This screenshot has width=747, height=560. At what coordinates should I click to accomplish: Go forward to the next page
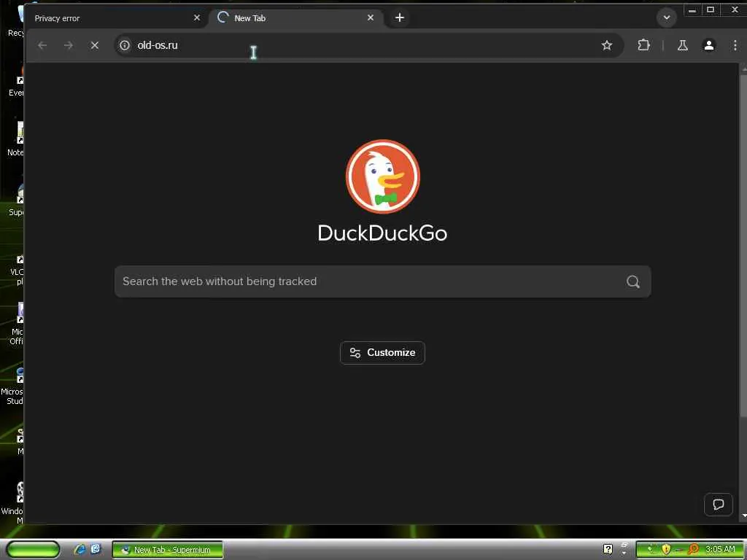point(69,45)
